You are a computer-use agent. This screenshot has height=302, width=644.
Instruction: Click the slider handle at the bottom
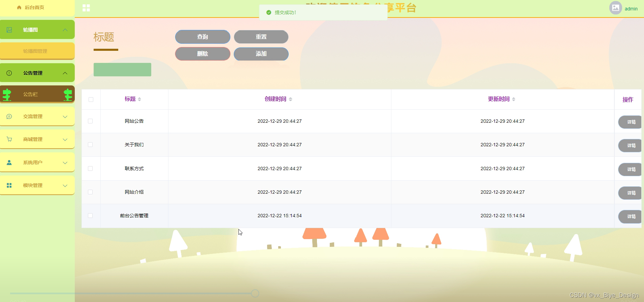[x=255, y=293]
